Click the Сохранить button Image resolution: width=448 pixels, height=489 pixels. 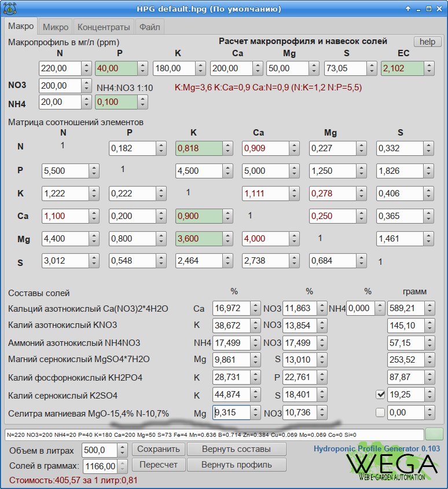click(159, 449)
